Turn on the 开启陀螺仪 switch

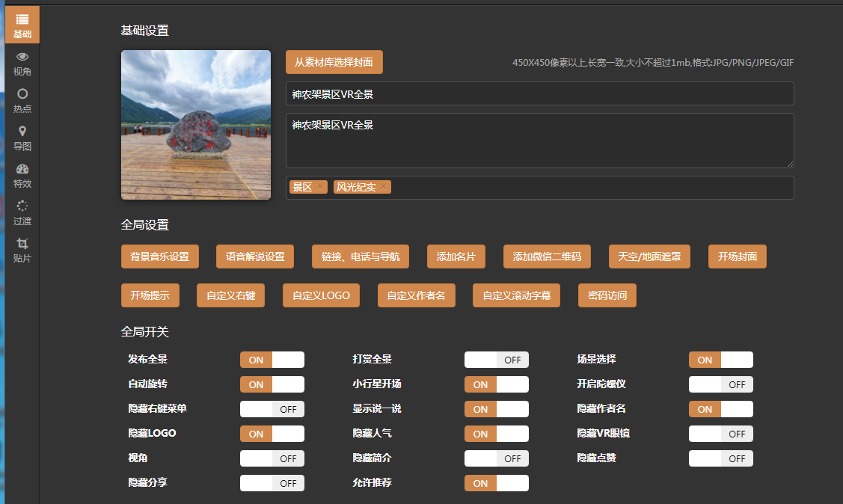click(720, 384)
